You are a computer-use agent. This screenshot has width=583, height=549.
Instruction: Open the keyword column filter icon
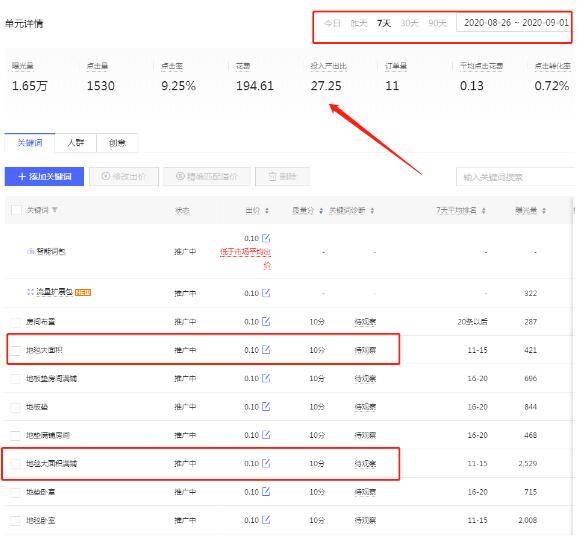[x=55, y=210]
